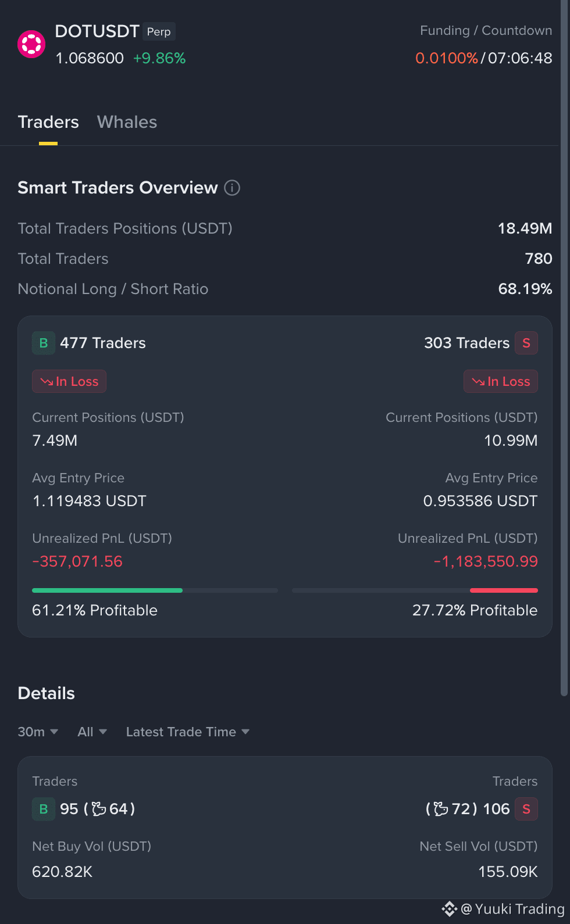The height and width of the screenshot is (924, 570).
Task: Open the Smart Traders Overview info icon
Action: (232, 188)
